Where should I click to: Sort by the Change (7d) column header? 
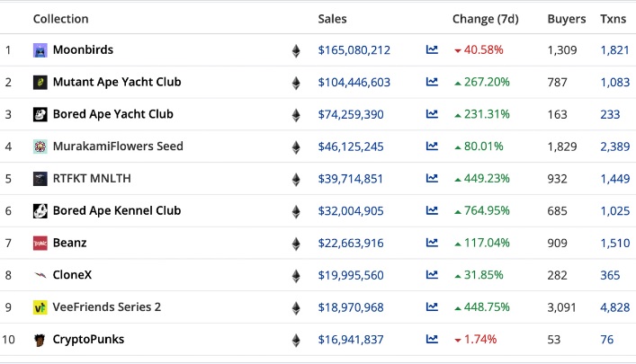tap(486, 19)
